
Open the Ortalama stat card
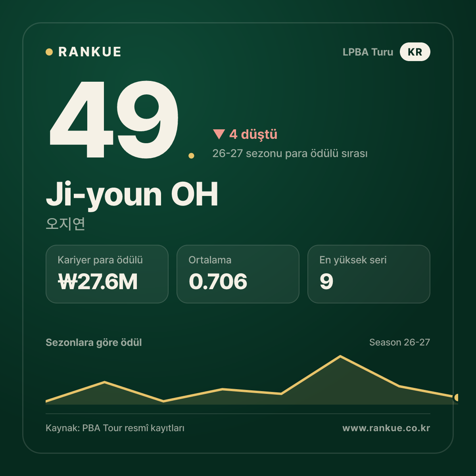click(238, 274)
